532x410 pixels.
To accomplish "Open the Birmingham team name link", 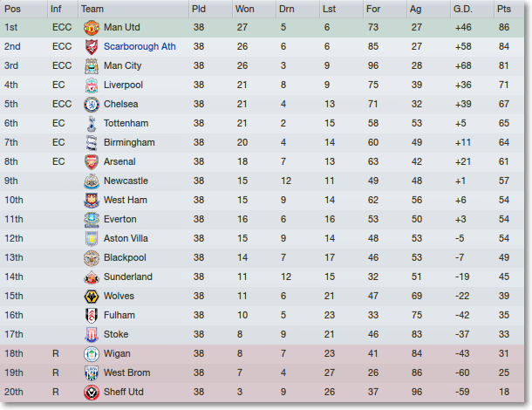I will (x=128, y=143).
